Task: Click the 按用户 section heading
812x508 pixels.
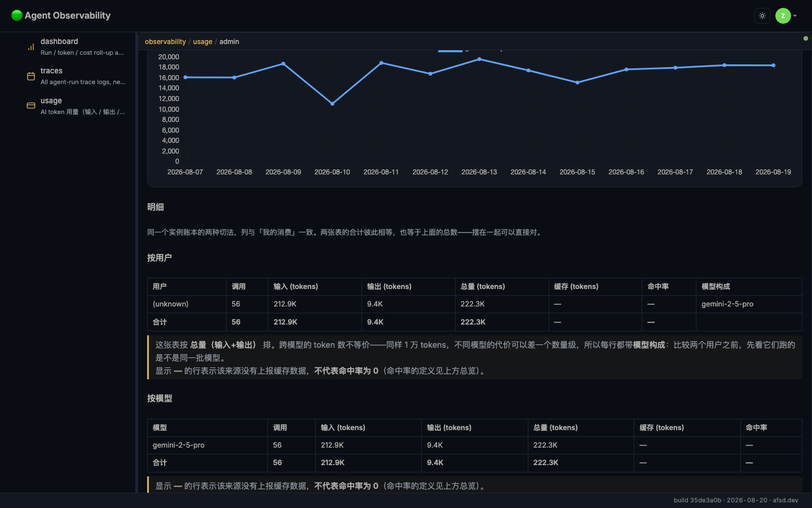Action: (160, 258)
